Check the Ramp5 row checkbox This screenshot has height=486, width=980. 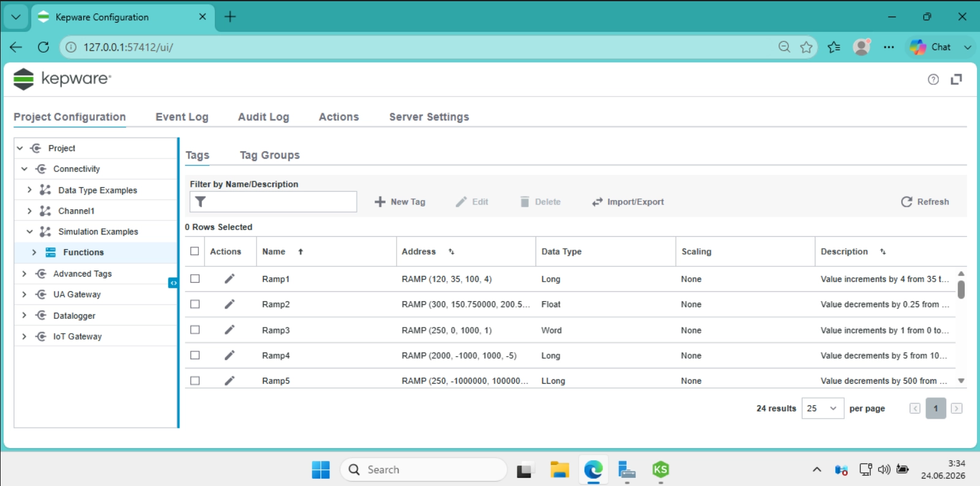coord(195,381)
